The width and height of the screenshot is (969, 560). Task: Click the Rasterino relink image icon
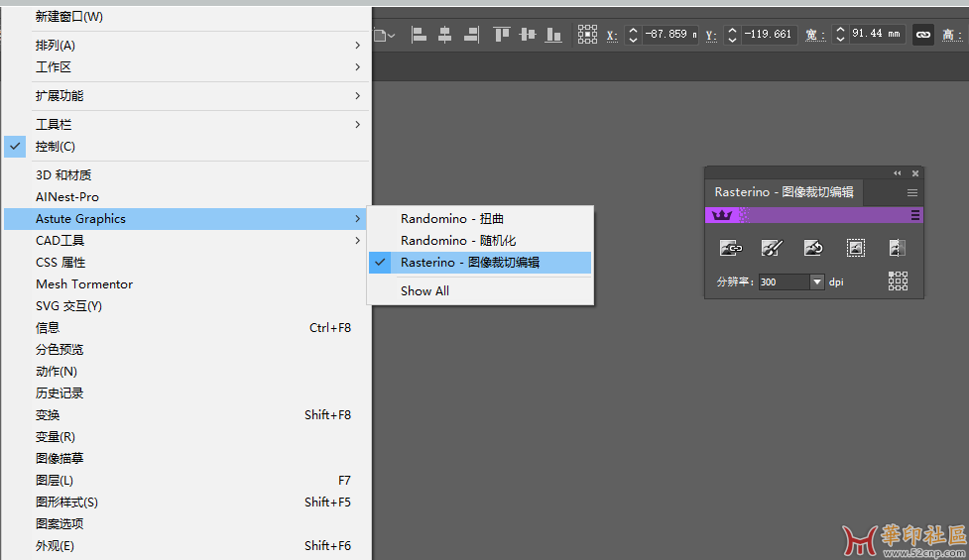[731, 248]
